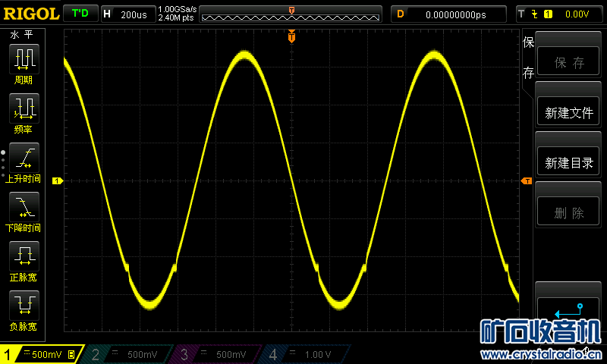The height and width of the screenshot is (364, 607).
Task: Click the falling edge trigger slope icon
Action: (x=535, y=14)
